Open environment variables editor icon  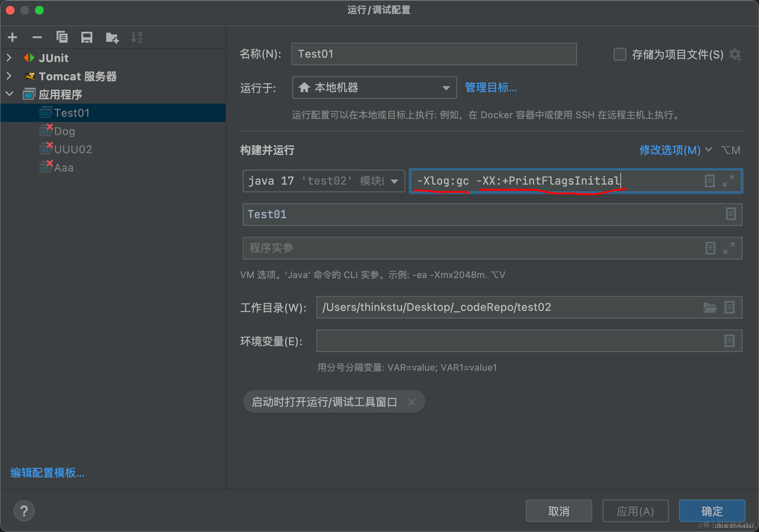729,341
